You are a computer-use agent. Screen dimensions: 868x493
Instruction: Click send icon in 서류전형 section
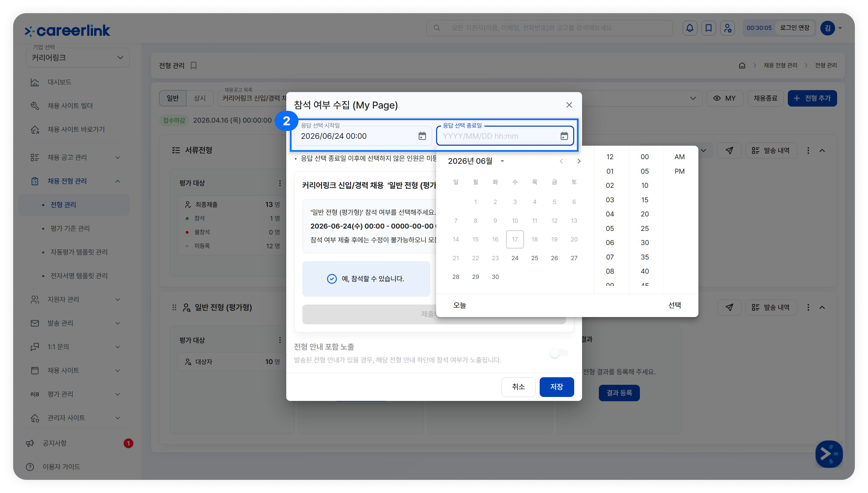(729, 150)
